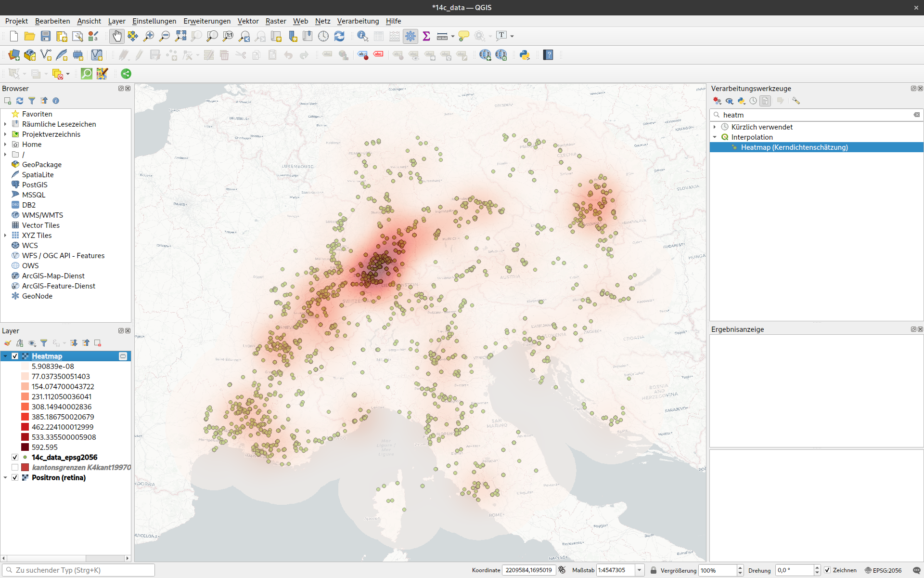Image resolution: width=924 pixels, height=578 pixels.
Task: Expand the Projektverzeichnis in Browser
Action: coord(5,134)
